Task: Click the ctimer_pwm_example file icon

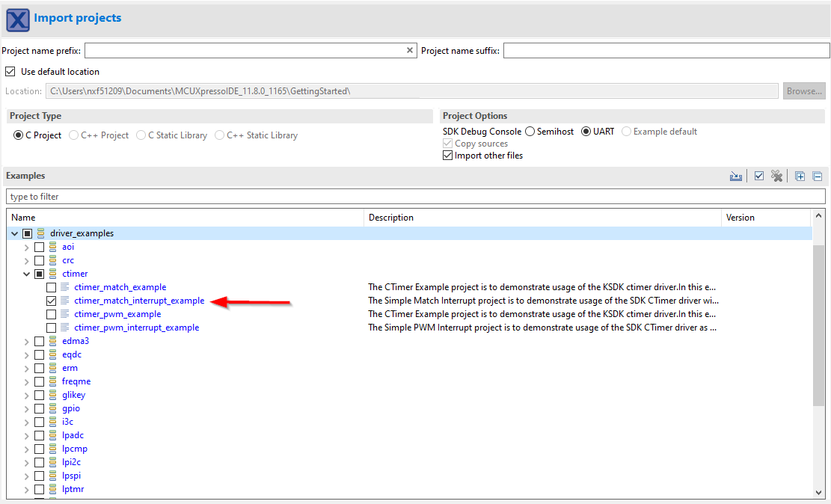Action: pyautogui.click(x=65, y=314)
